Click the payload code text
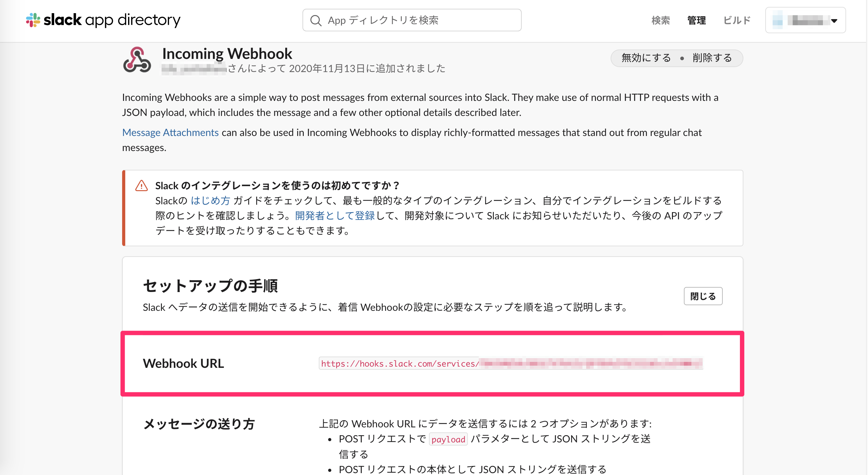The image size is (868, 475). (x=448, y=439)
